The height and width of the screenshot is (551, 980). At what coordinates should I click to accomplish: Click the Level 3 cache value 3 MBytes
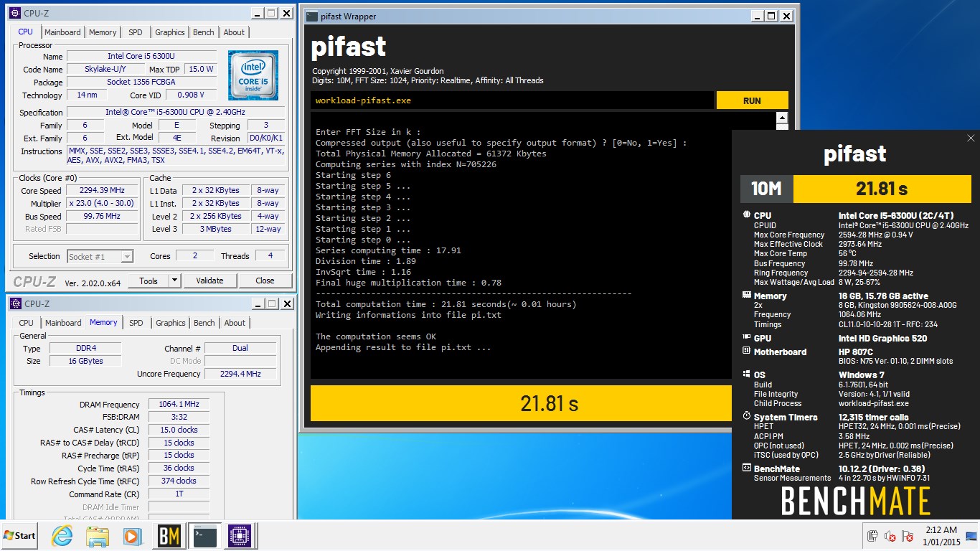pyautogui.click(x=216, y=230)
